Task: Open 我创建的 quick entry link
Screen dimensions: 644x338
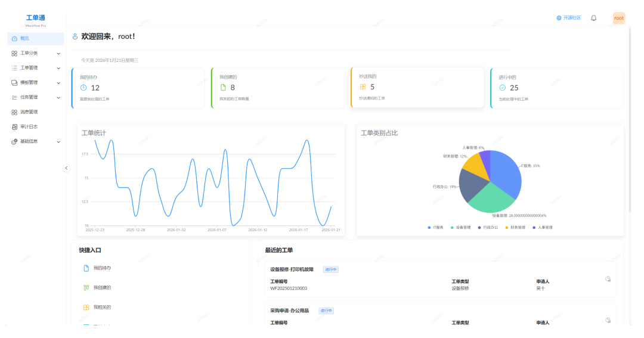Action: pos(103,288)
